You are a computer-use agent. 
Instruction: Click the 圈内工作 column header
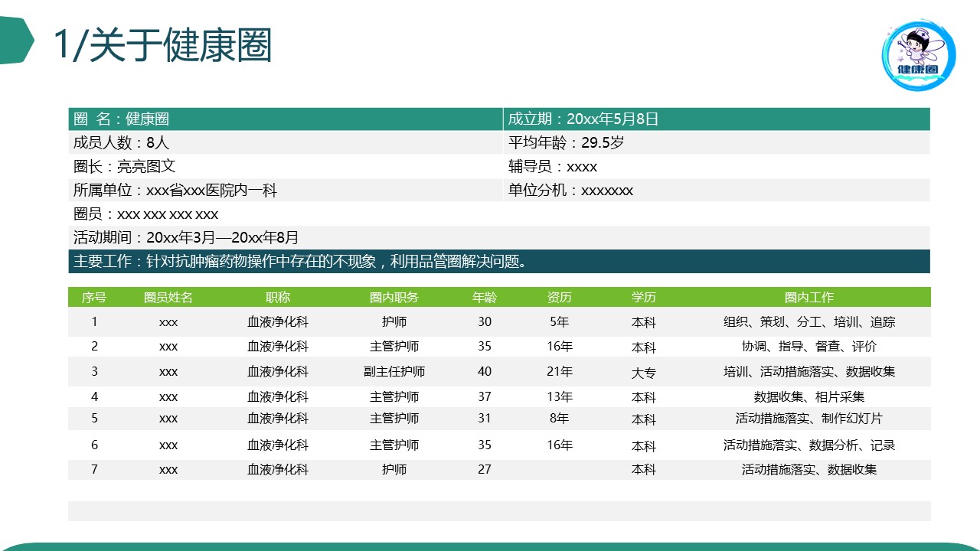tap(808, 298)
